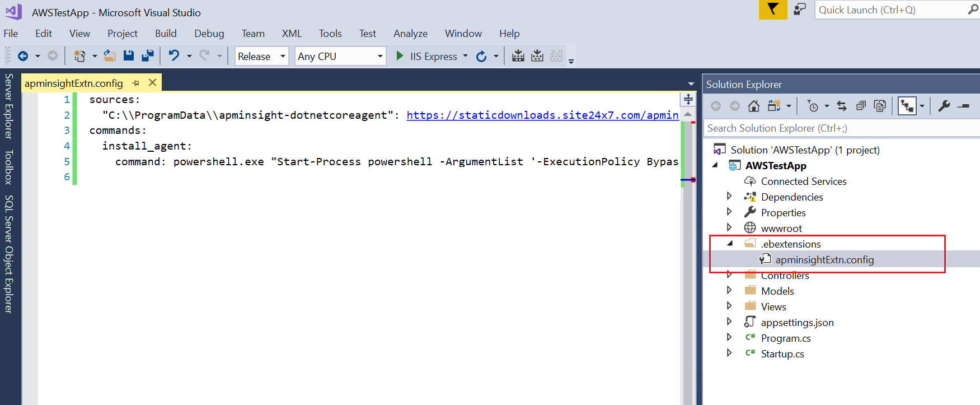
Task: Toggle Show All Files in Solution Explorer
Action: 880,106
